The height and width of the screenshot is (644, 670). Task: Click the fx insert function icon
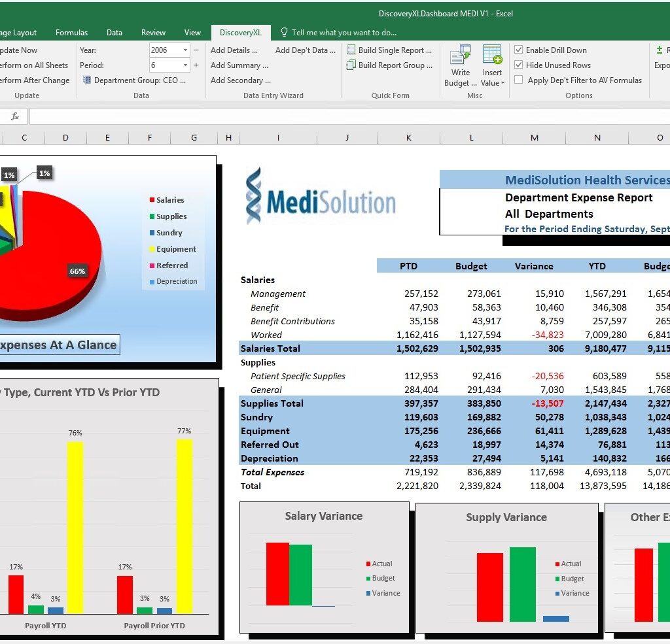tap(15, 116)
